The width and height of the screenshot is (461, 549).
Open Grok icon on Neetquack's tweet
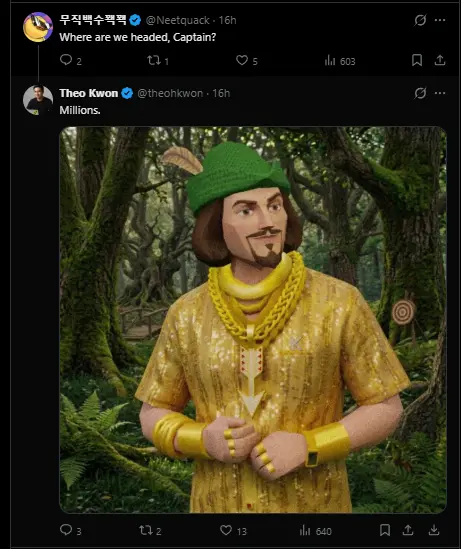(420, 20)
